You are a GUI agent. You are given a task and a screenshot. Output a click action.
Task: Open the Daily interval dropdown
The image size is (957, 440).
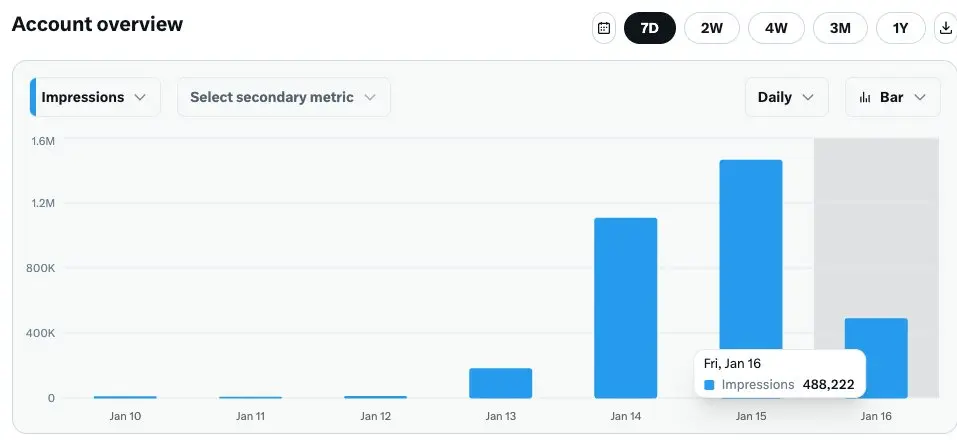coord(786,97)
